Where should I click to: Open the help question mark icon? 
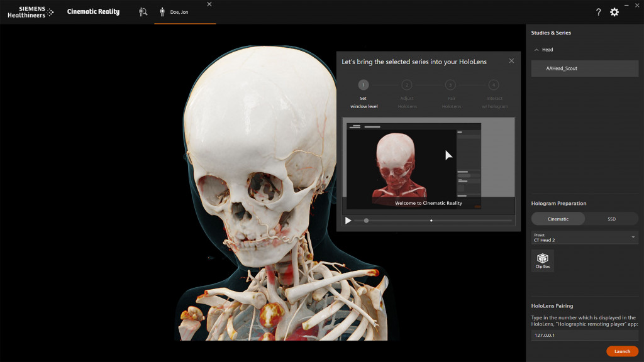598,12
